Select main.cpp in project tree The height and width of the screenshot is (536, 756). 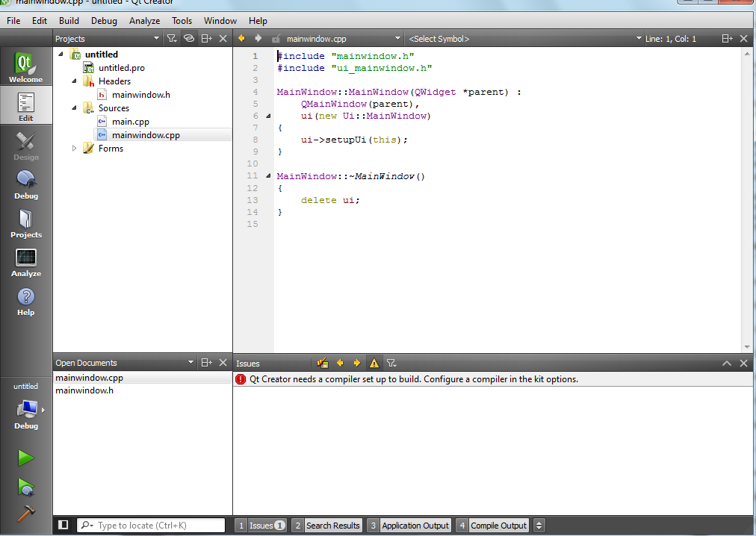tap(130, 122)
